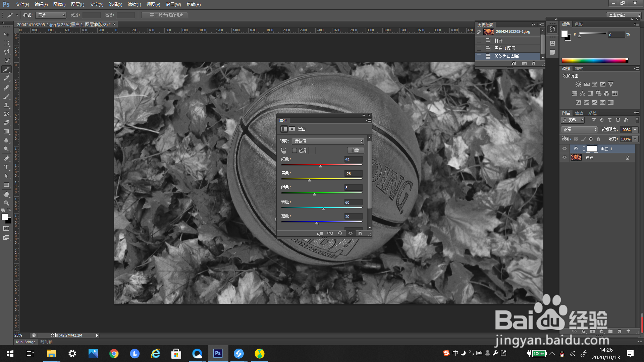Click the 自动 auto button
644x362 pixels.
click(x=355, y=150)
